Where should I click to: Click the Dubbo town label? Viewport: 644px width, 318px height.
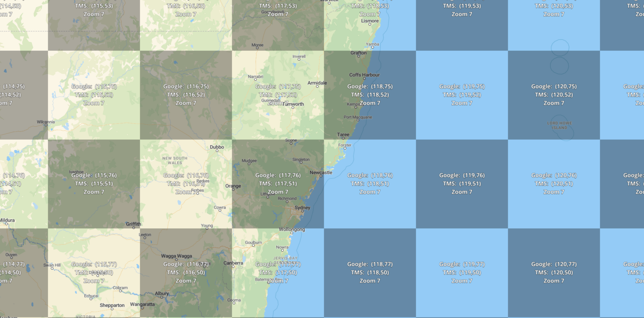pyautogui.click(x=217, y=147)
